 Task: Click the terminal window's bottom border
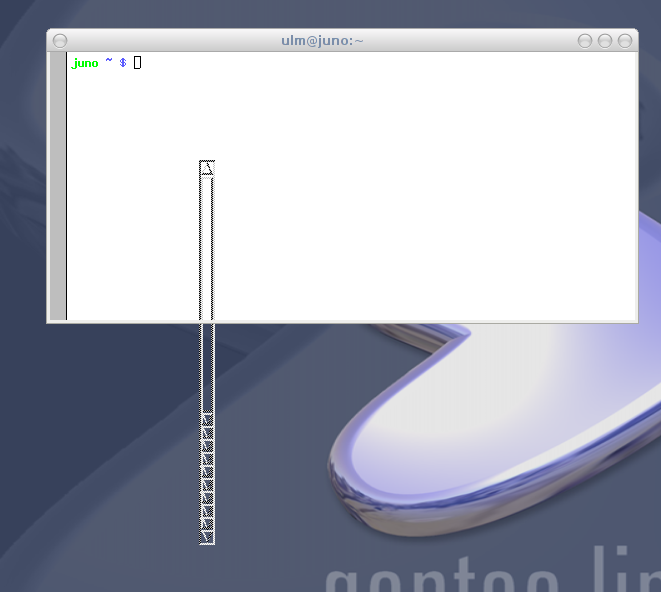(340, 321)
